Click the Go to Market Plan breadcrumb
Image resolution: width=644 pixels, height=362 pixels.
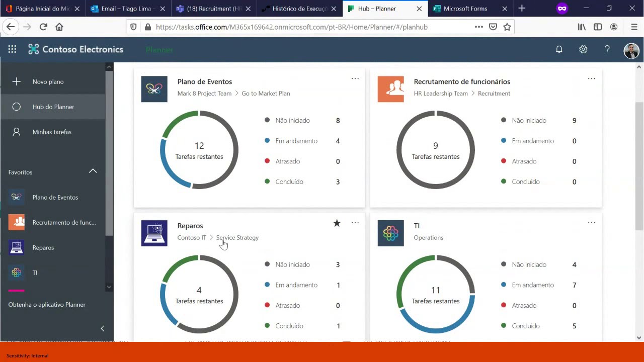[x=266, y=94]
